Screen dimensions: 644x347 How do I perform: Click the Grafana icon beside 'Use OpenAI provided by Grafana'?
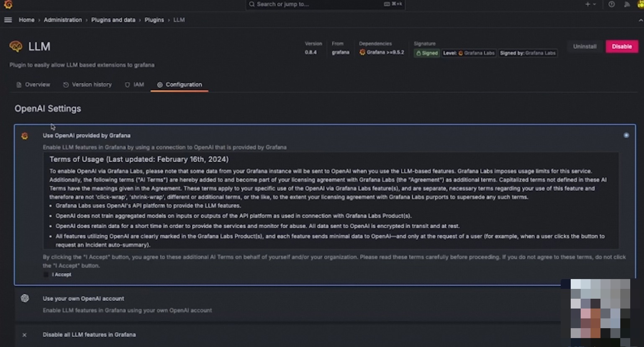coord(25,136)
